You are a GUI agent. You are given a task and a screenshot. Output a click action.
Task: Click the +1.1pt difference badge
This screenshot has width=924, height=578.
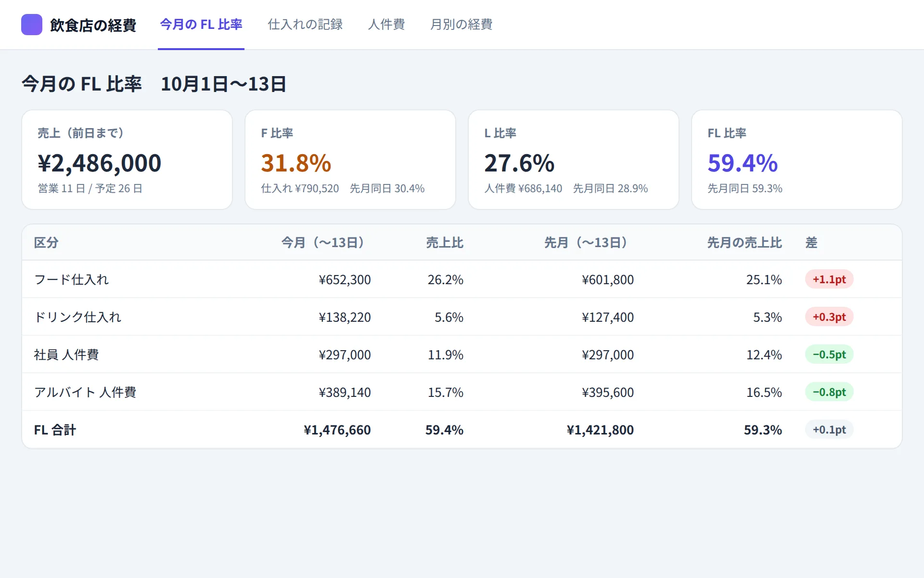(829, 279)
